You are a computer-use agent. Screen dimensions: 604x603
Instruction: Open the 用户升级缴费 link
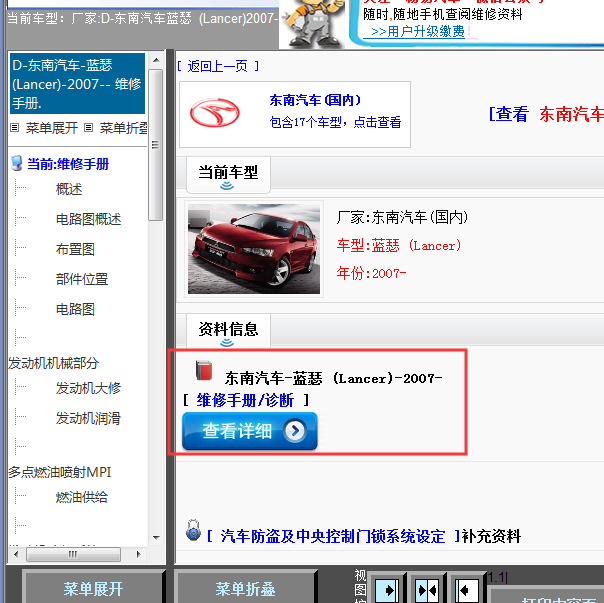418,31
